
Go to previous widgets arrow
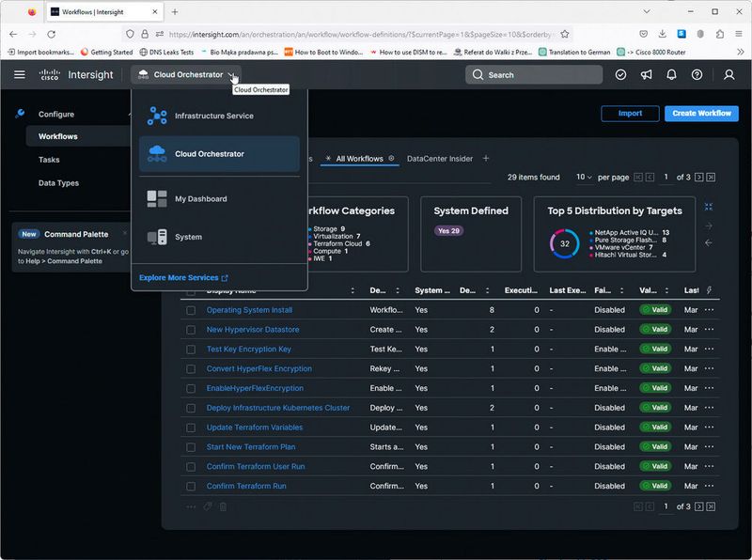709,242
